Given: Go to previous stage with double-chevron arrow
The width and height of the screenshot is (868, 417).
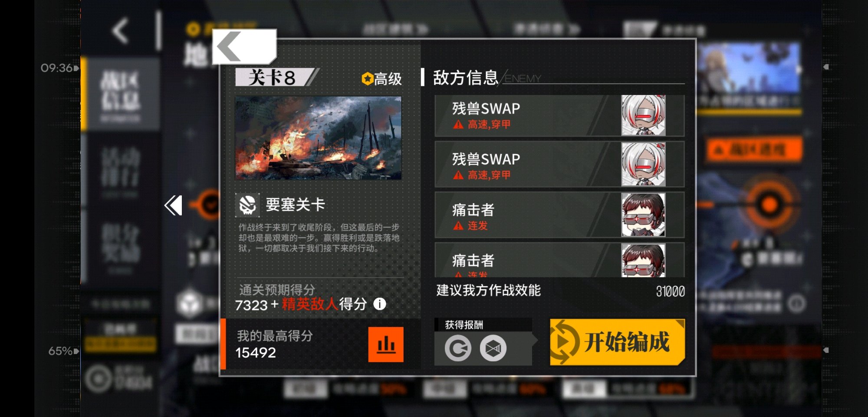Looking at the screenshot, I should (x=173, y=205).
